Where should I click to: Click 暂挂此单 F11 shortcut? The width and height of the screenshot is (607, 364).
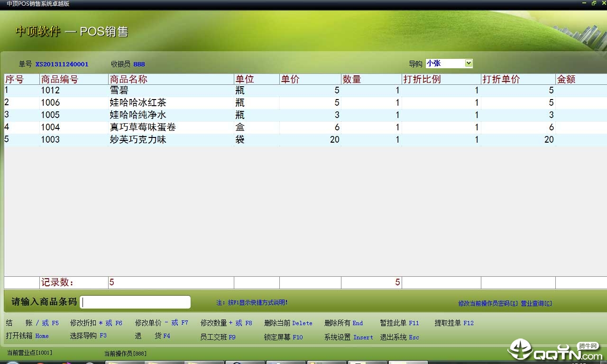[x=399, y=323]
